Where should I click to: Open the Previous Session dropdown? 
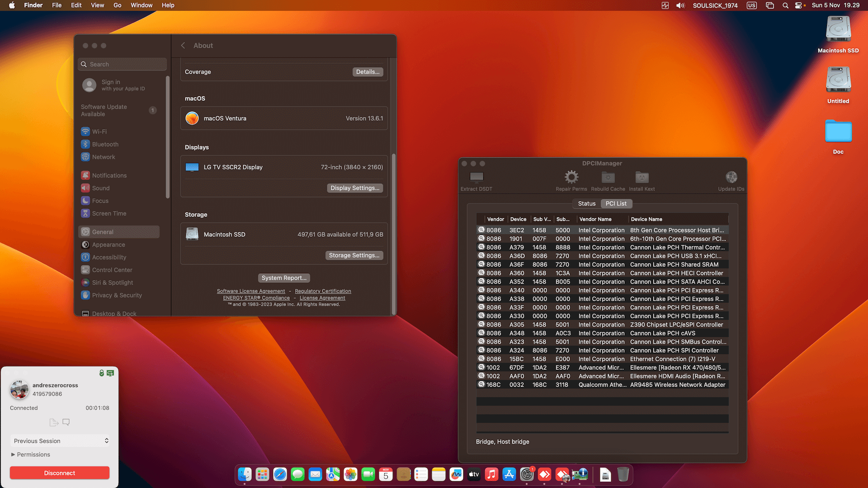coord(59,441)
